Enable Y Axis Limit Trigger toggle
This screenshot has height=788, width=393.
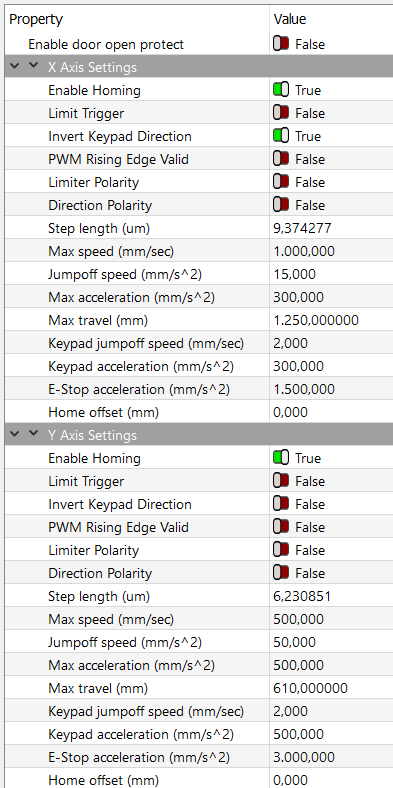[x=281, y=481]
